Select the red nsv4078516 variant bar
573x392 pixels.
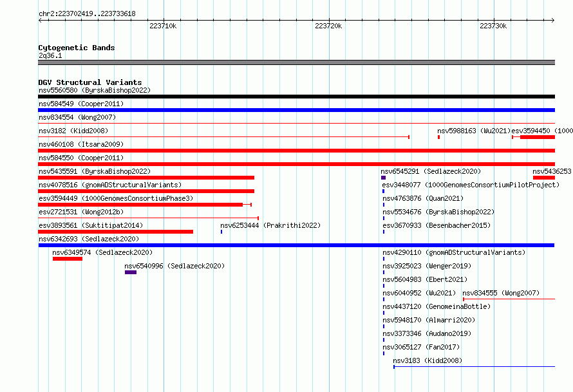click(146, 191)
